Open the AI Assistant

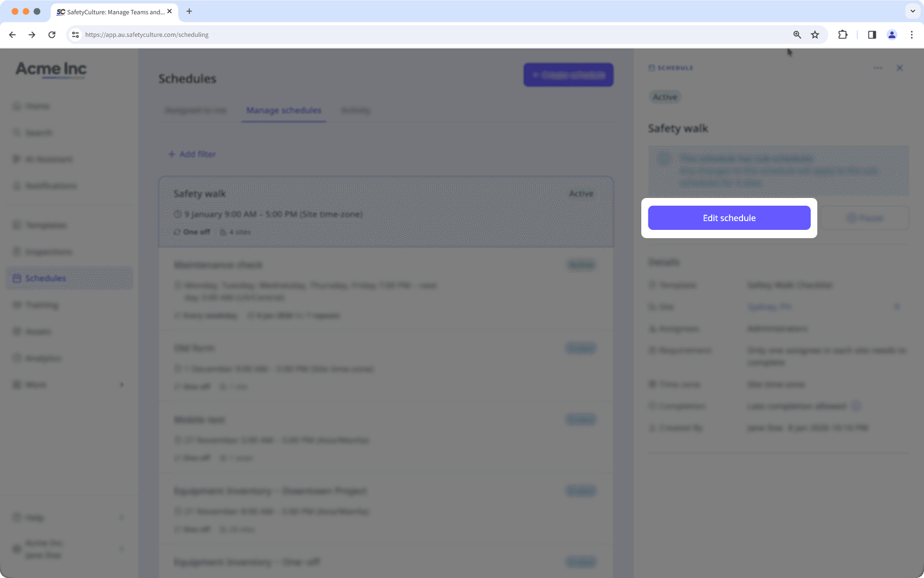pos(49,159)
